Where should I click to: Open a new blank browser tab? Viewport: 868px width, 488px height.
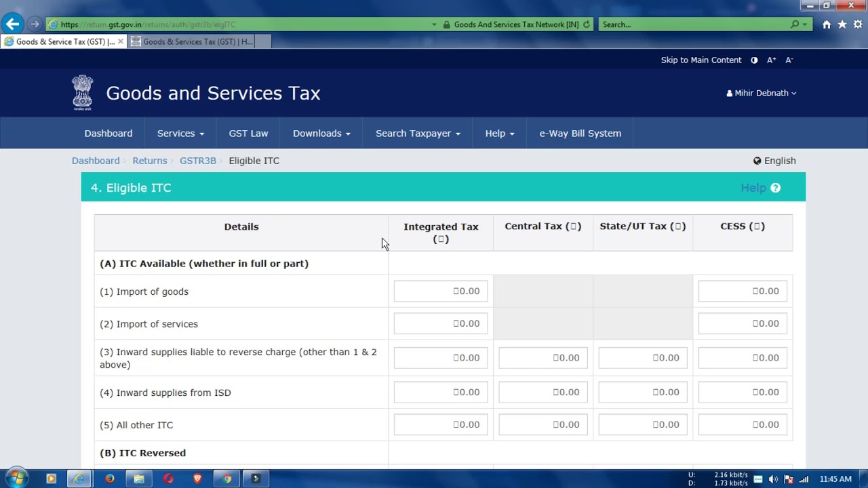tap(263, 41)
